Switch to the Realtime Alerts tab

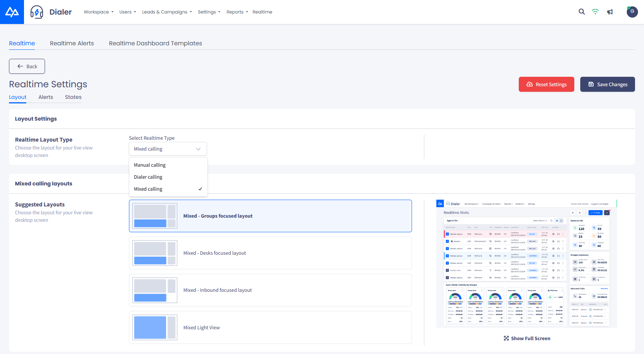tap(72, 43)
